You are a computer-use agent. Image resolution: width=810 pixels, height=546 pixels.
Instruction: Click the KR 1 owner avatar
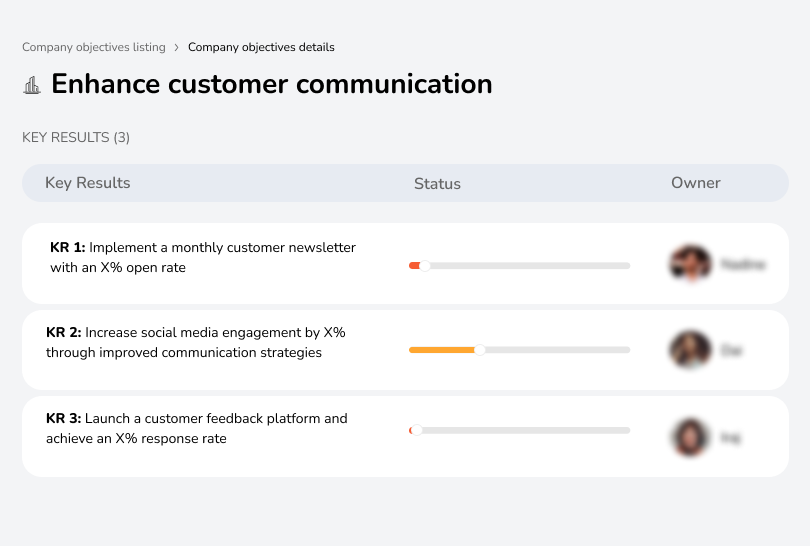tap(691, 263)
